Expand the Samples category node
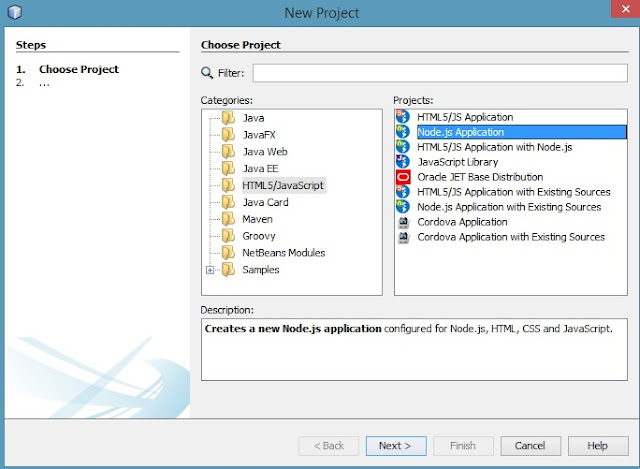 [x=210, y=270]
